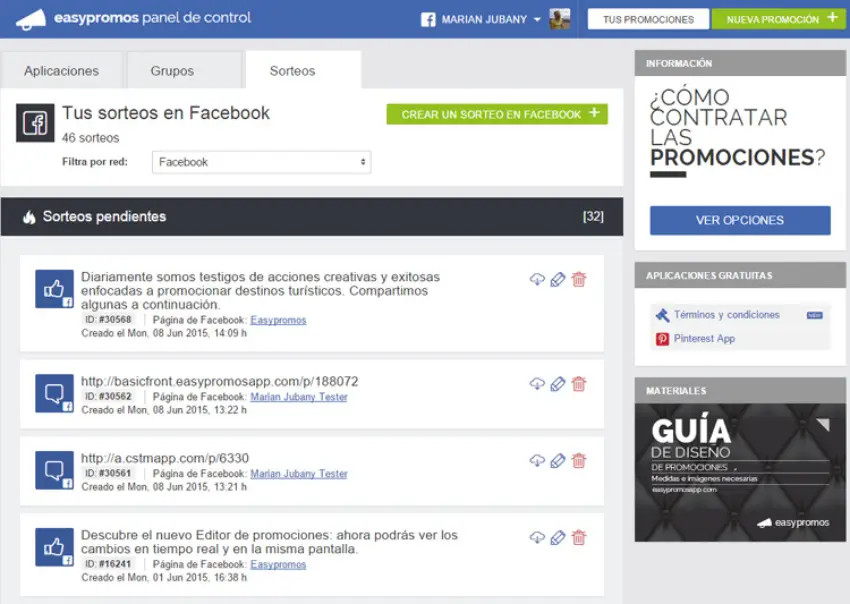850x604 pixels.
Task: Click trash delete icon for sorteo #30568
Action: 579,279
